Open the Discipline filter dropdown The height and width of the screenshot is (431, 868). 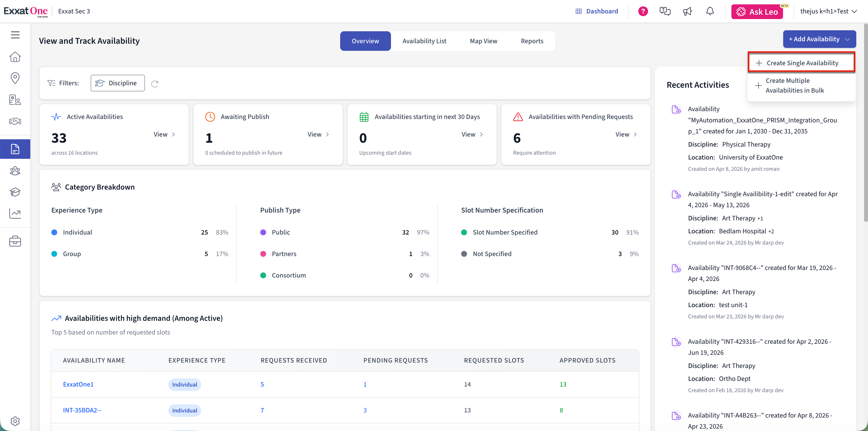118,83
